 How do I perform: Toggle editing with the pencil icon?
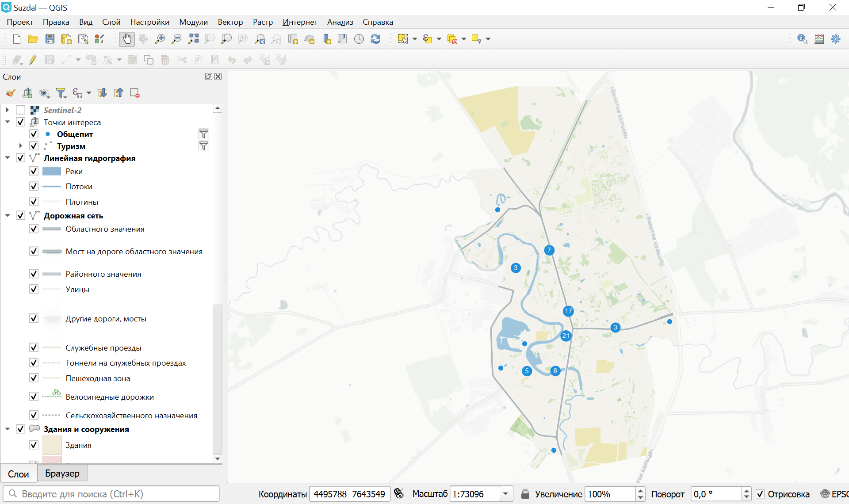(x=33, y=60)
